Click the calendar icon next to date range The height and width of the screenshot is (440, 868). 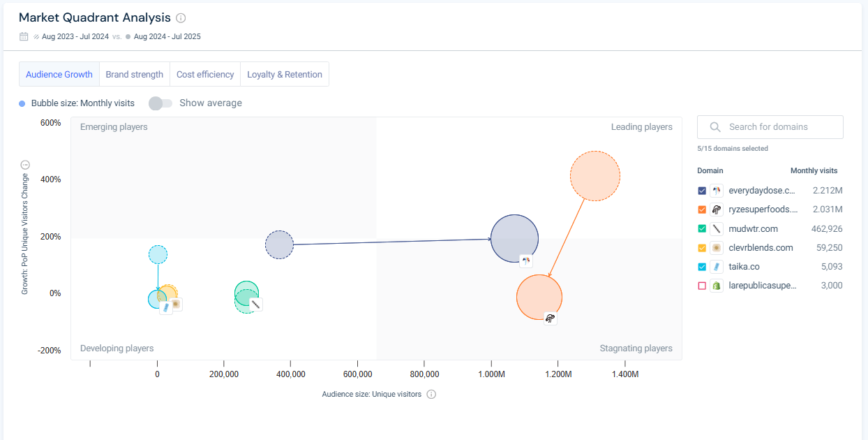coord(24,36)
